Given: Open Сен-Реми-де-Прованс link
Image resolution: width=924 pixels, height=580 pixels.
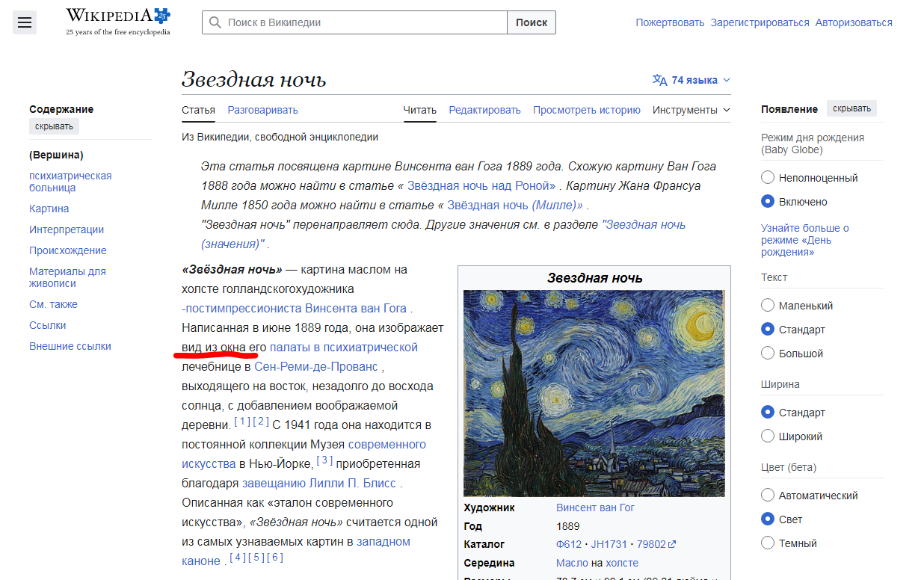Looking at the screenshot, I should (318, 366).
